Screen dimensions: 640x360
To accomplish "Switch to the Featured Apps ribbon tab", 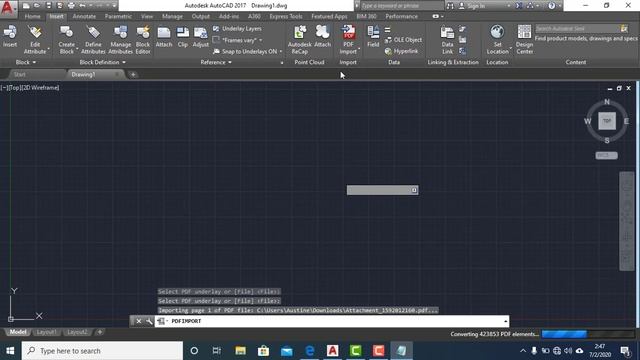I will click(329, 16).
